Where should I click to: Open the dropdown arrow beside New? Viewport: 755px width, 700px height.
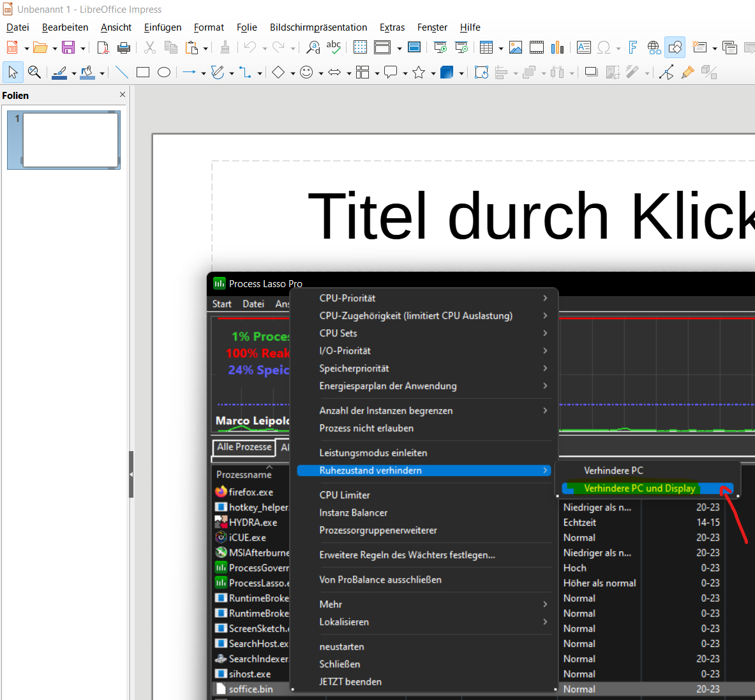click(x=26, y=48)
